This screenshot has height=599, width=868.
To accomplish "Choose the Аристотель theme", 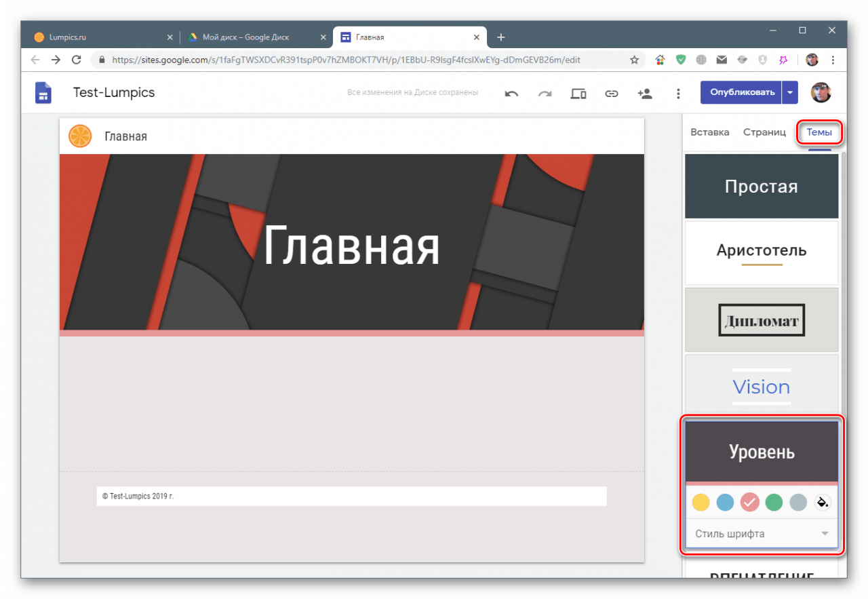I will pyautogui.click(x=762, y=253).
